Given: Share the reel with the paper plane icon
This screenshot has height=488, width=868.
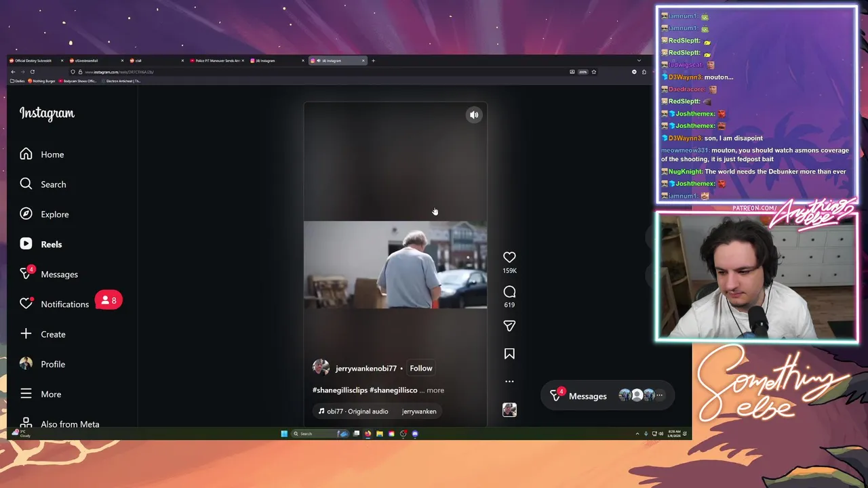Looking at the screenshot, I should click(509, 326).
